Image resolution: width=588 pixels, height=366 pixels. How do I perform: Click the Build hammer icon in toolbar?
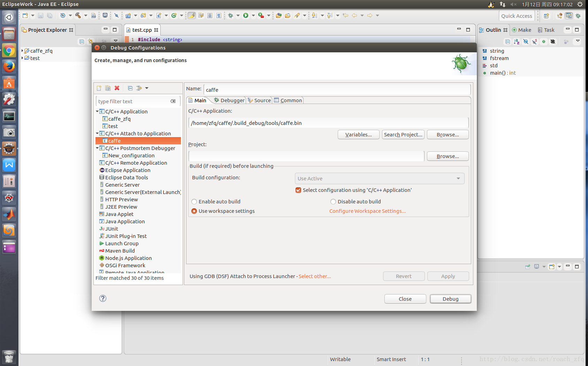pyautogui.click(x=78, y=15)
